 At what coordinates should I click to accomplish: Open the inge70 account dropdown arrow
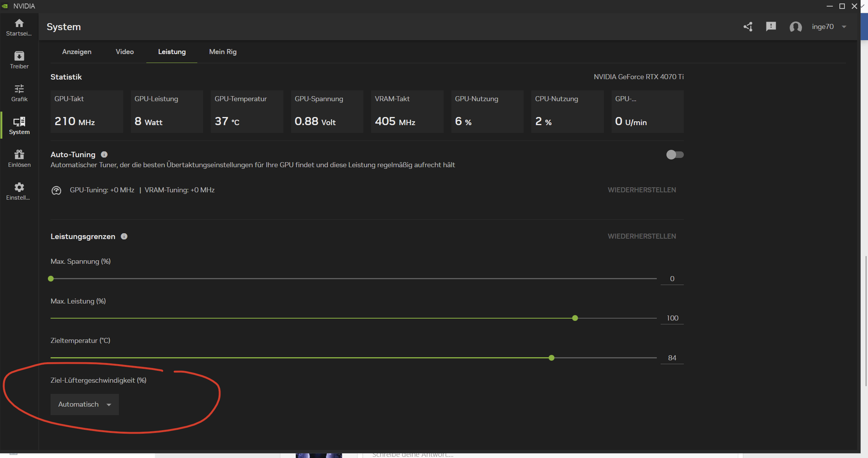coord(844,27)
